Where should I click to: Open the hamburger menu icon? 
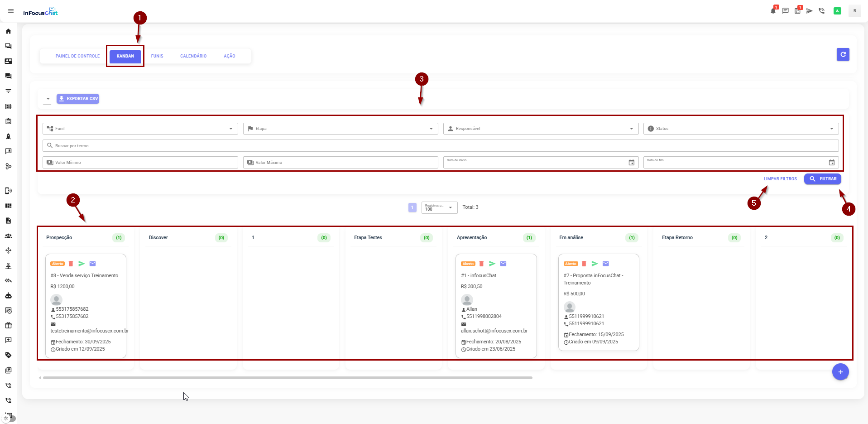(x=11, y=11)
